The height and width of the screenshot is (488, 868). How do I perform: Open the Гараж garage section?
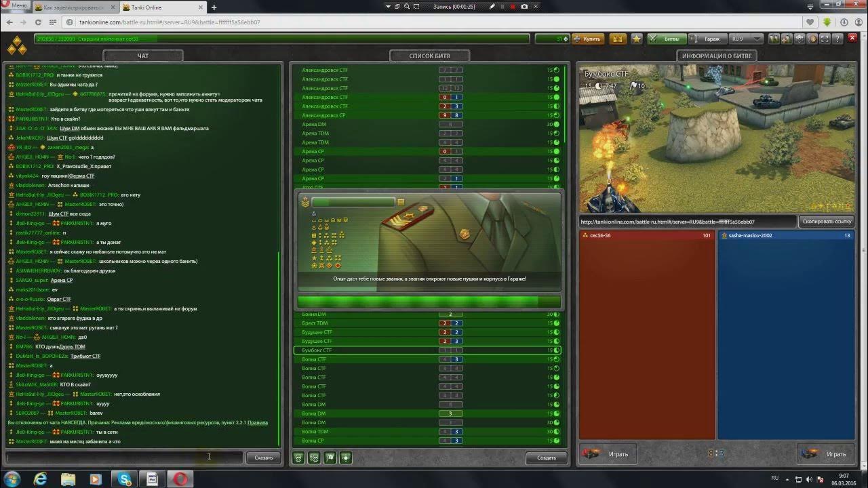(708, 39)
